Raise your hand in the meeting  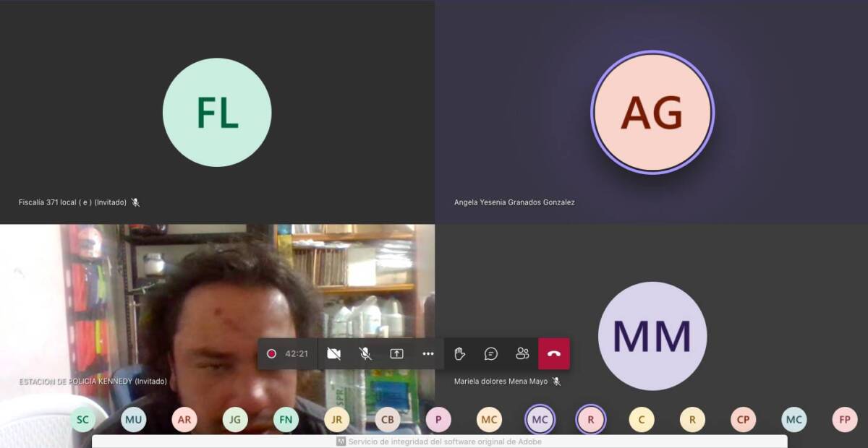pyautogui.click(x=459, y=353)
